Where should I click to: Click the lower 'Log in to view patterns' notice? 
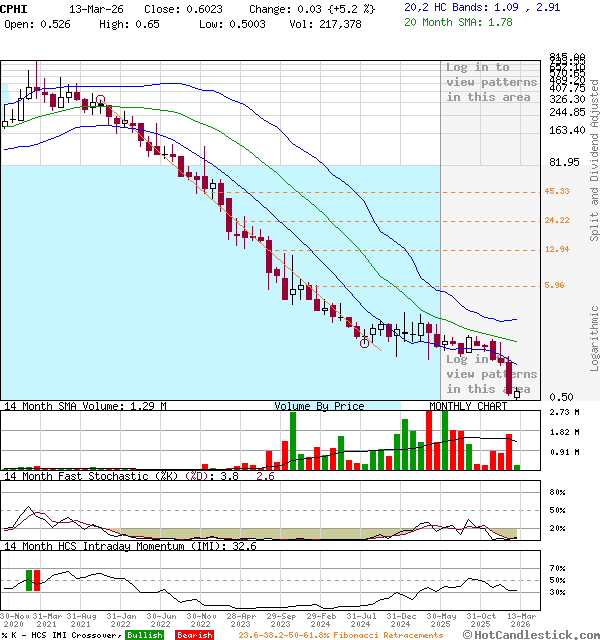tap(491, 374)
